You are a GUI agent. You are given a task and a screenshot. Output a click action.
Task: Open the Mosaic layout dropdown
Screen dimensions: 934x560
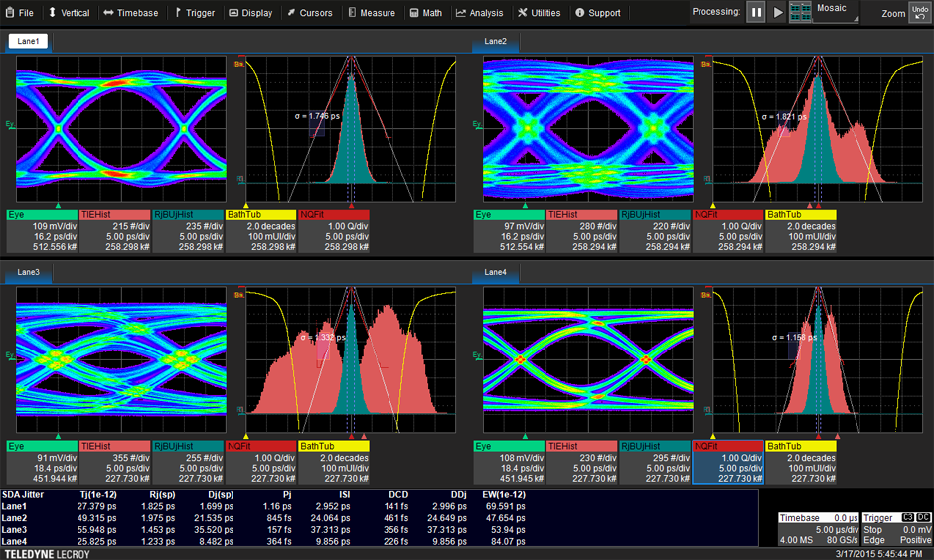click(x=836, y=12)
